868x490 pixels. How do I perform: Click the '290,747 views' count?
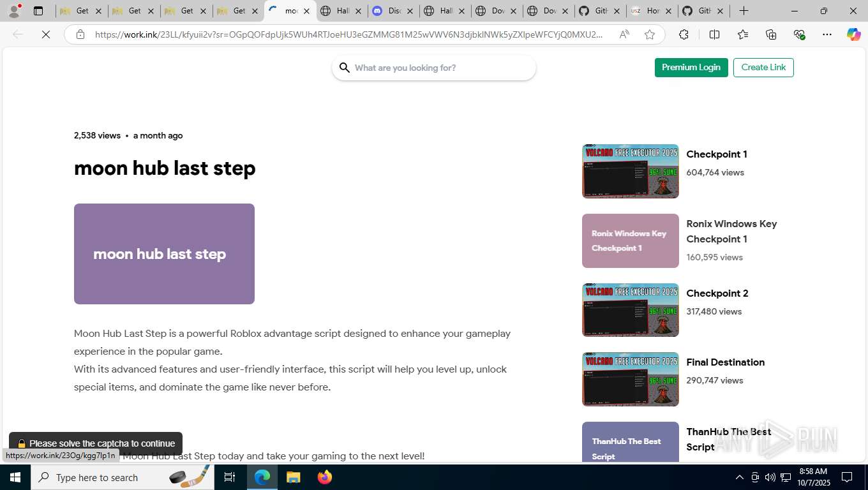pyautogui.click(x=714, y=380)
